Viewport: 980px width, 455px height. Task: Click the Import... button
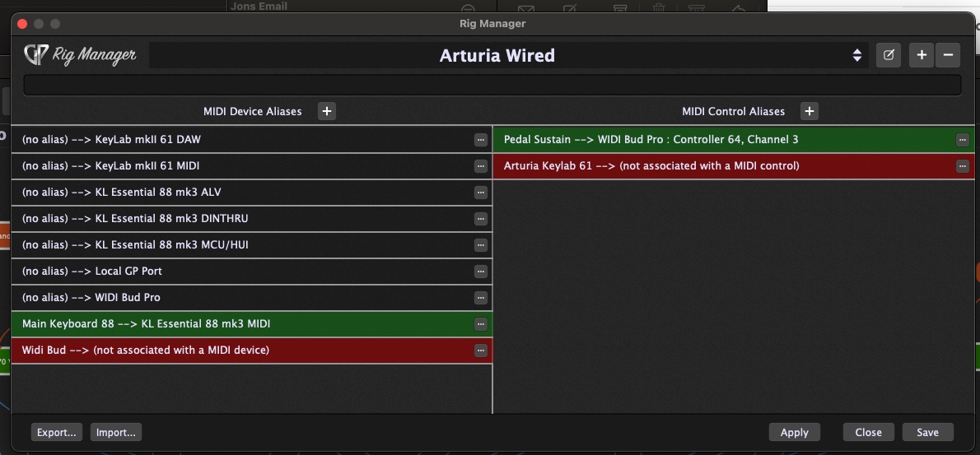tap(116, 432)
